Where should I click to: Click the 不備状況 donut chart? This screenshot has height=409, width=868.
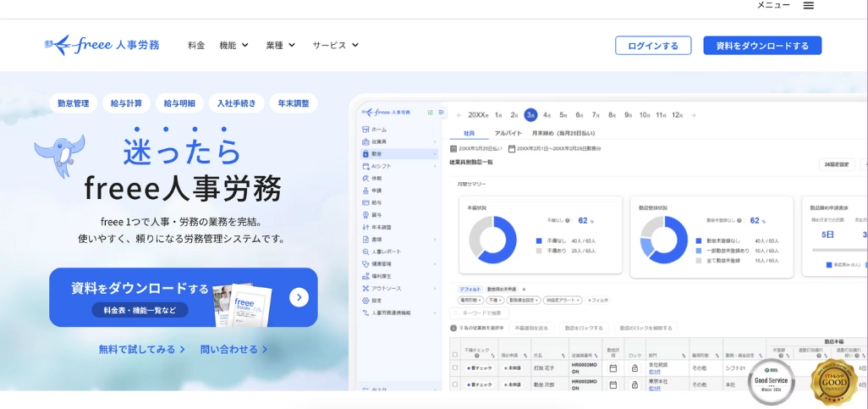tap(492, 240)
